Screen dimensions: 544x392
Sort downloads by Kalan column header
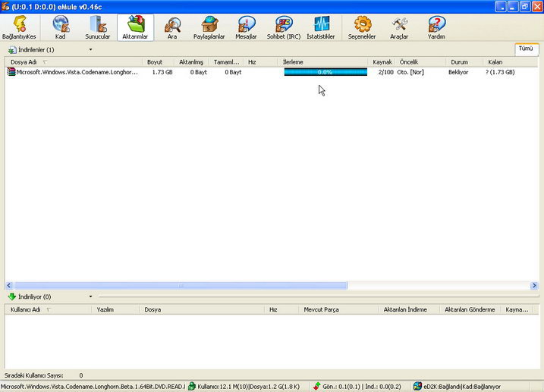[510, 62]
